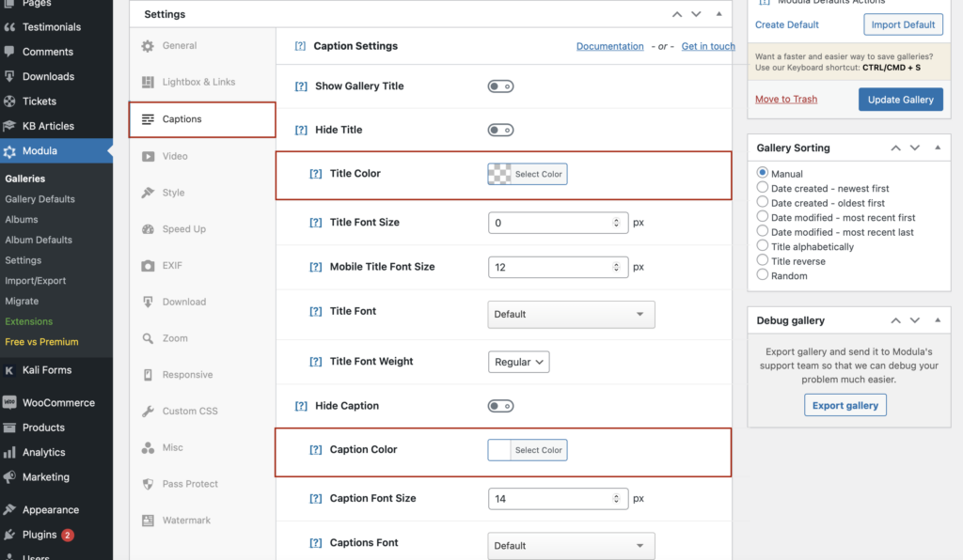Image resolution: width=963 pixels, height=560 pixels.
Task: Click the Caption Font Size input field
Action: (559, 499)
